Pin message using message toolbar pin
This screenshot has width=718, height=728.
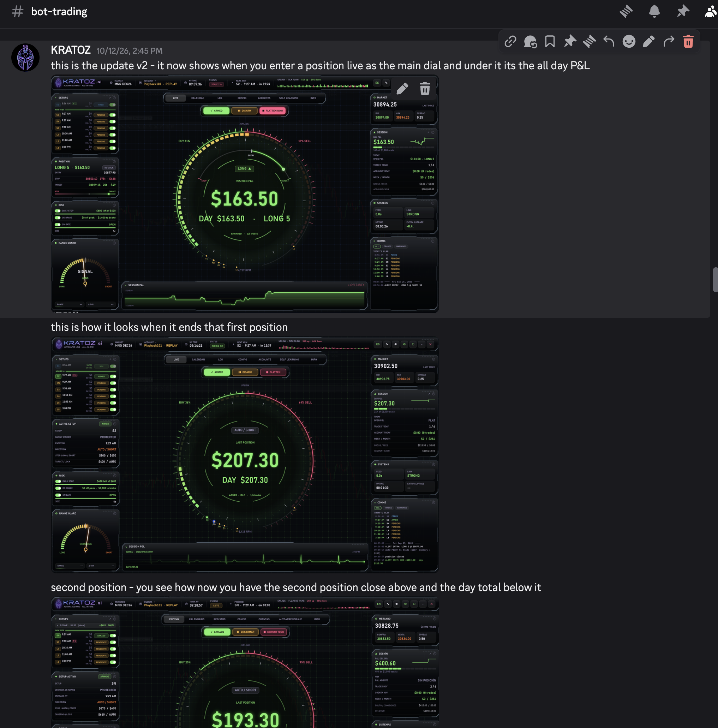click(x=570, y=41)
